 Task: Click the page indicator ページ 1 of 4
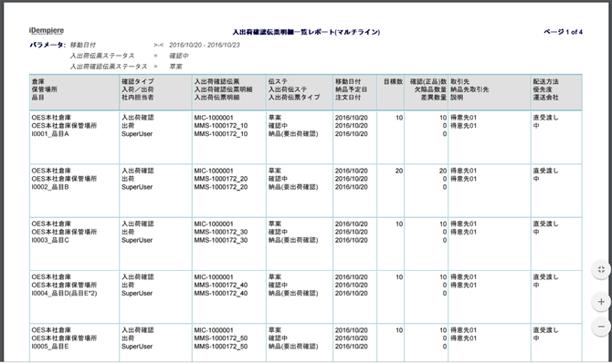click(564, 32)
